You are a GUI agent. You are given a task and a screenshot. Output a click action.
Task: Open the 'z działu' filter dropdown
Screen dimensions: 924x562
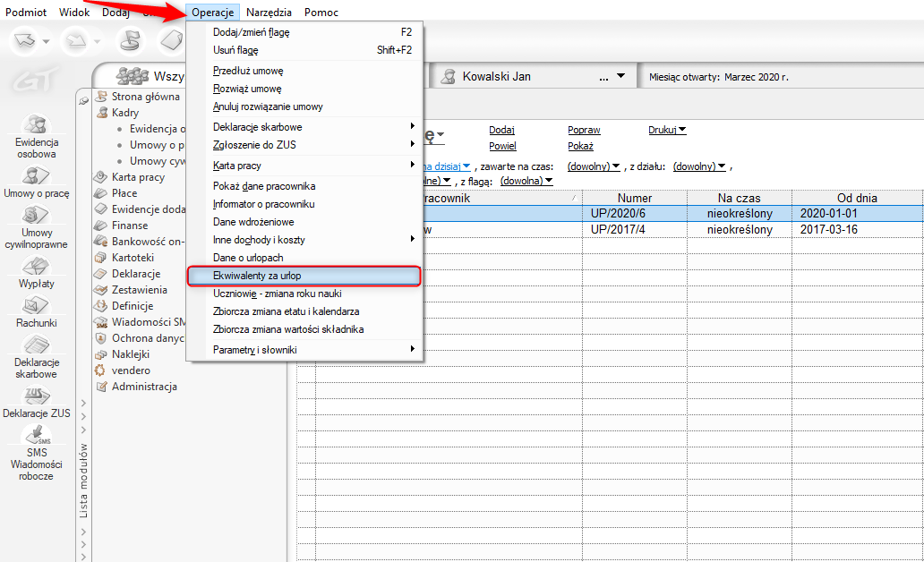pyautogui.click(x=699, y=166)
